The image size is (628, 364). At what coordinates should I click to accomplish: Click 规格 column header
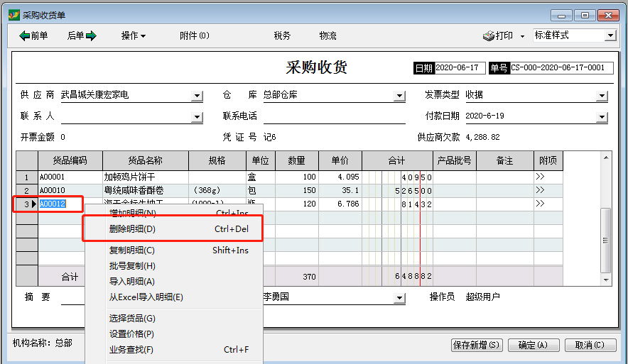tap(217, 161)
